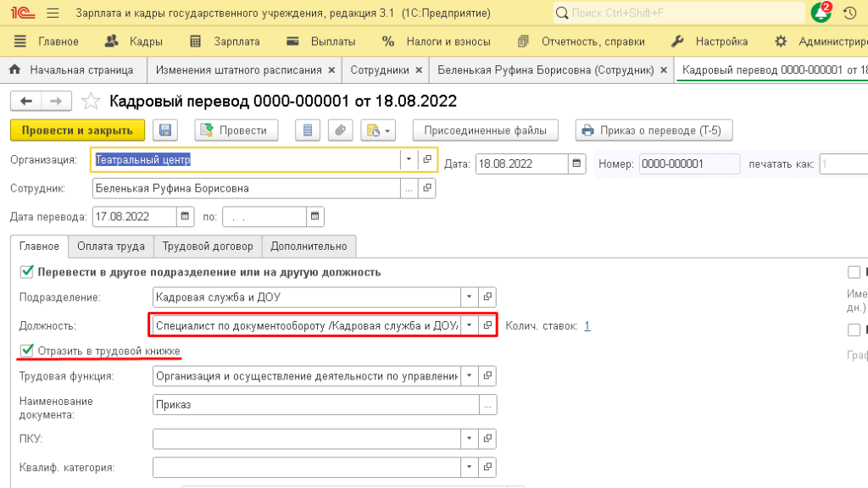The width and height of the screenshot is (868, 488).
Task: Click the favorite star icon near title
Action: 91,102
